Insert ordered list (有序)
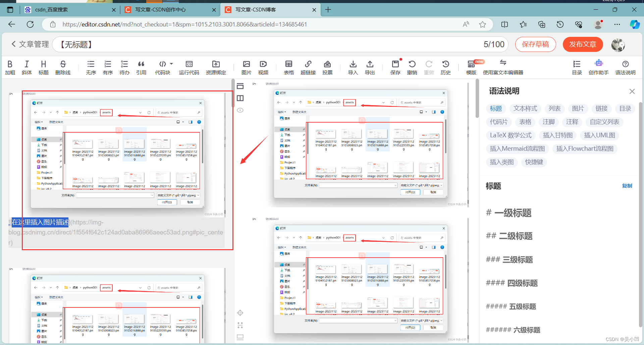Viewport: 644px width, 345px height. (108, 67)
